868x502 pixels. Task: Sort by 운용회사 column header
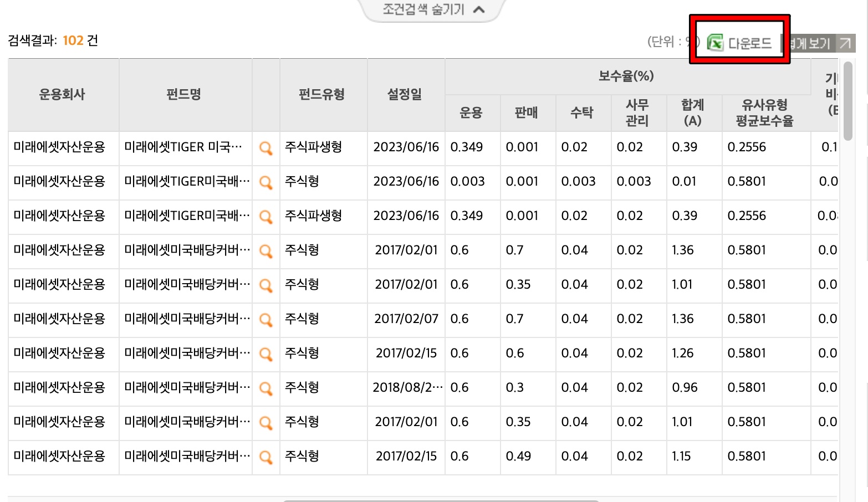tap(63, 95)
